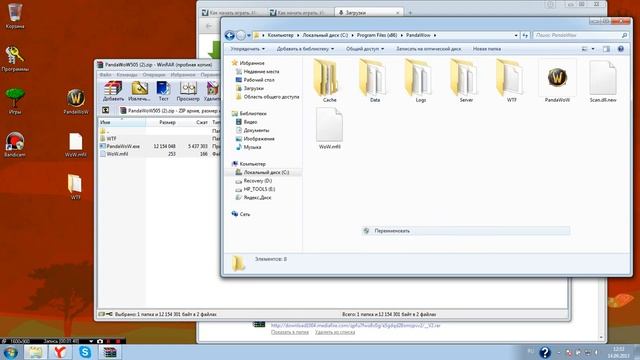Click Program Files (x86) breadcrumb in address bar
Image resolution: width=640 pixels, height=360 pixels.
(x=377, y=36)
